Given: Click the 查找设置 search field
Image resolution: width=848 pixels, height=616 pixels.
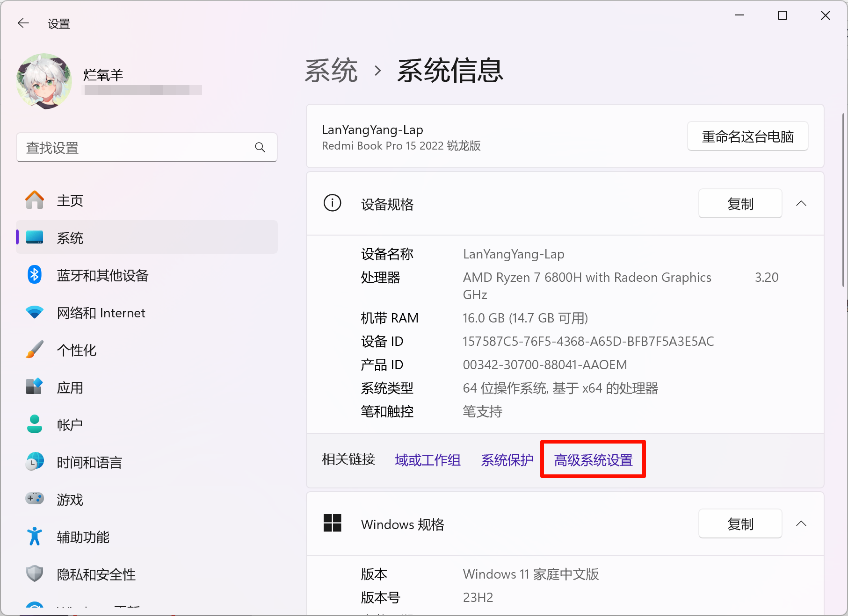Looking at the screenshot, I should (x=136, y=148).
